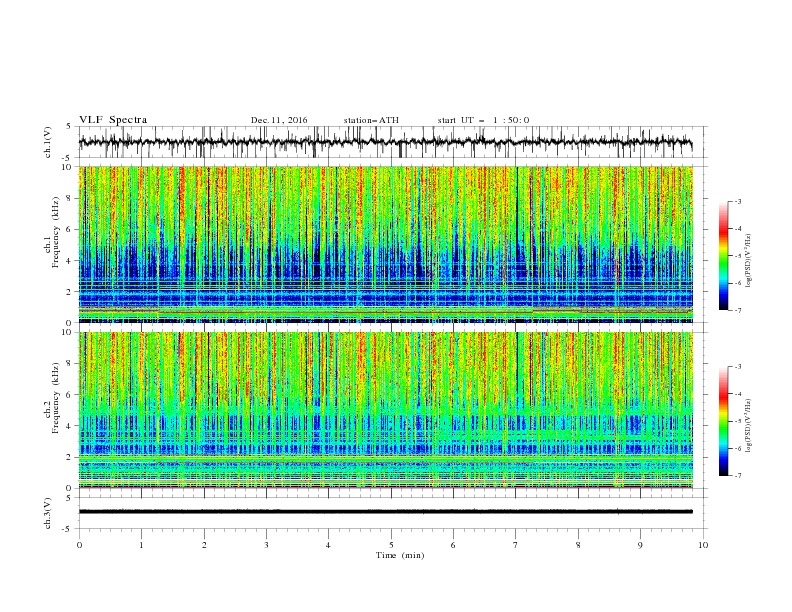Click the "station=ATH" header label
792x612 pixels.
pyautogui.click(x=371, y=120)
